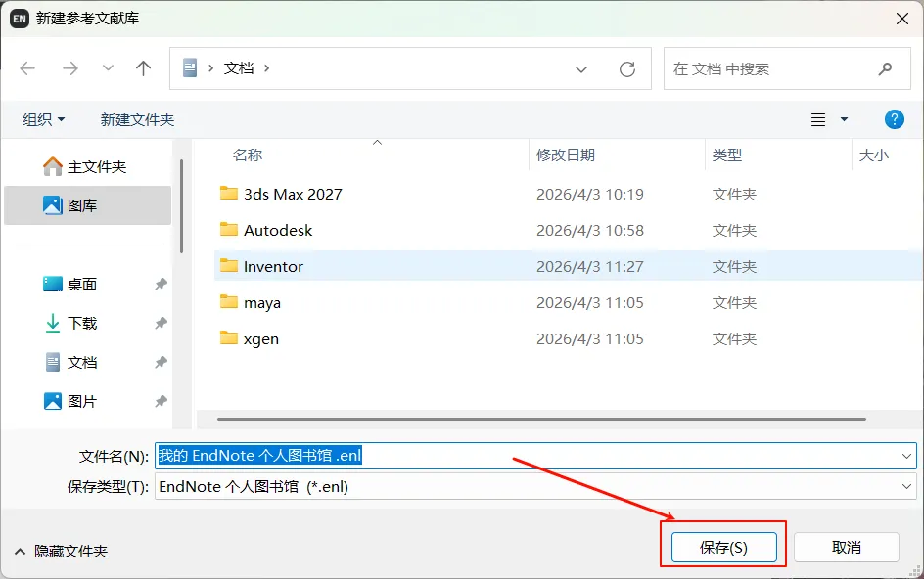Screen dimensions: 924x579
Task: Click the navigation pane vertical scrollbar
Action: (x=181, y=206)
